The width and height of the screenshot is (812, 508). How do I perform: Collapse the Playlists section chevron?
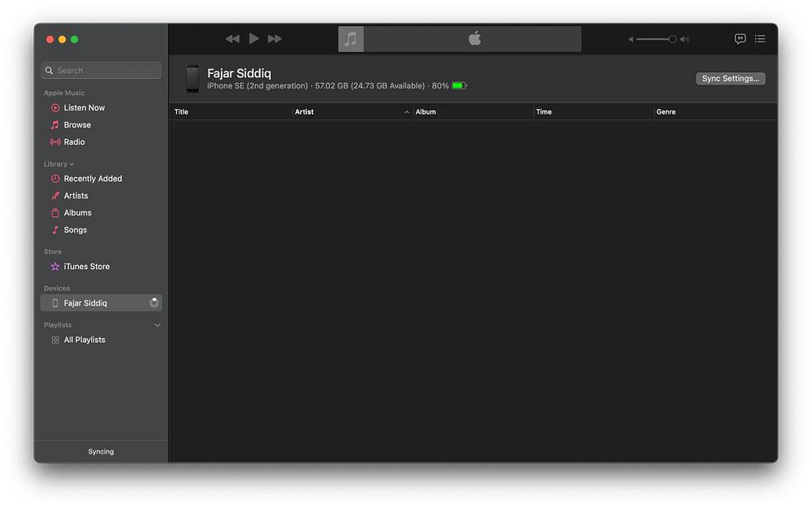157,326
